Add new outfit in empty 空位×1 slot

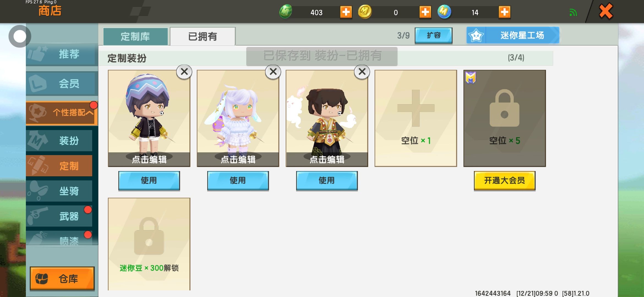click(416, 118)
